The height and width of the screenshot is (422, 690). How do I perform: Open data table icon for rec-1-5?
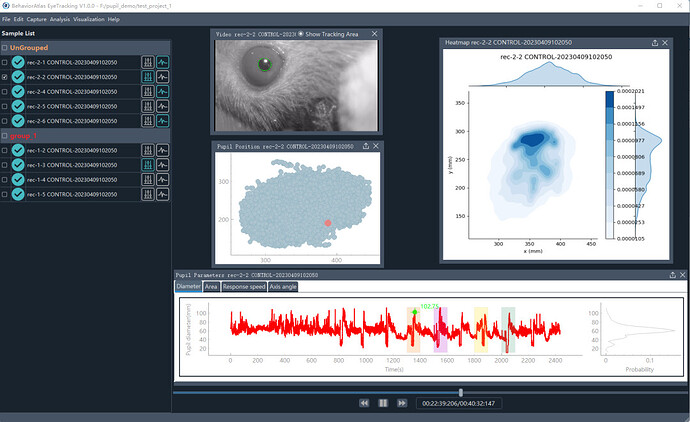point(148,194)
